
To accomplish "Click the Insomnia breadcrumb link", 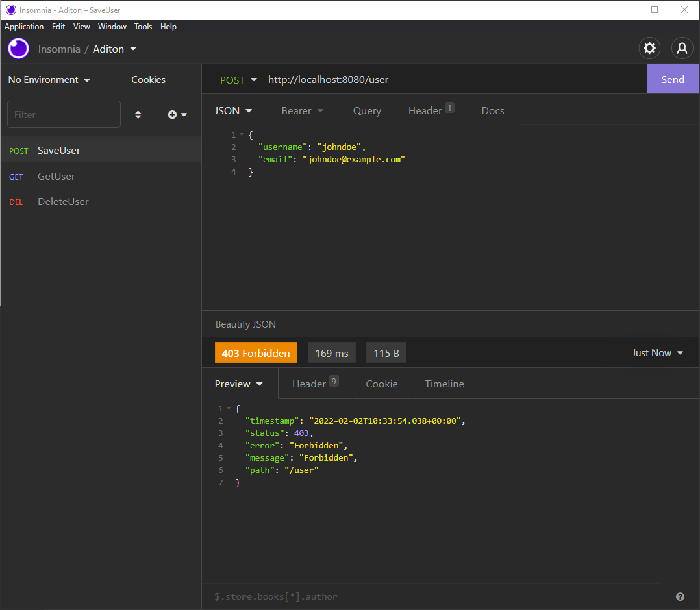I will [x=59, y=49].
